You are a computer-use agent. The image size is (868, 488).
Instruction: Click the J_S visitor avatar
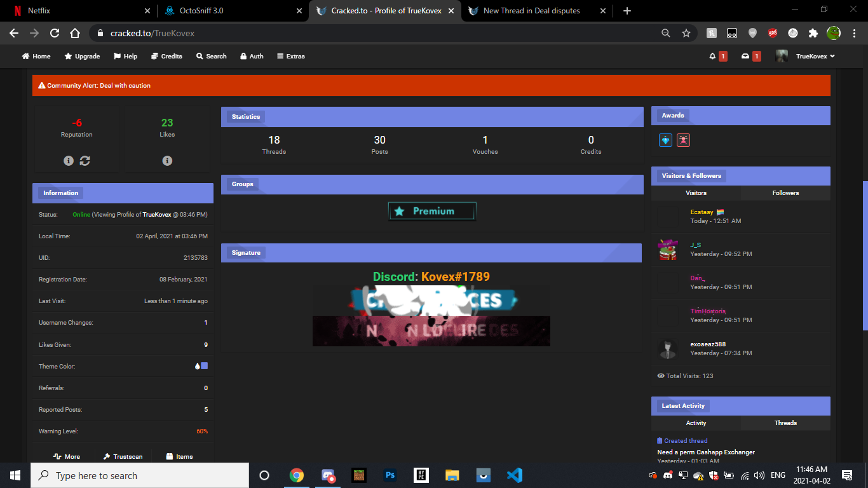coord(668,250)
